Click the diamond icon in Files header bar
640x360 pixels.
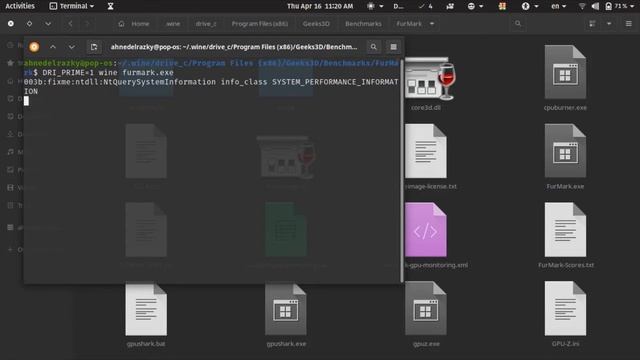point(29,24)
